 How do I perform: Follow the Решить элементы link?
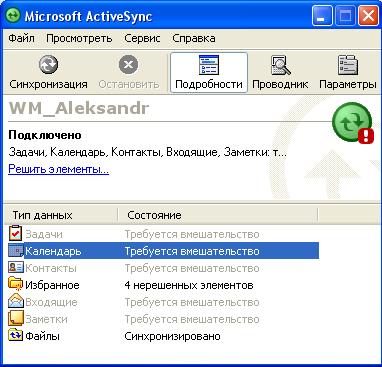click(58, 169)
